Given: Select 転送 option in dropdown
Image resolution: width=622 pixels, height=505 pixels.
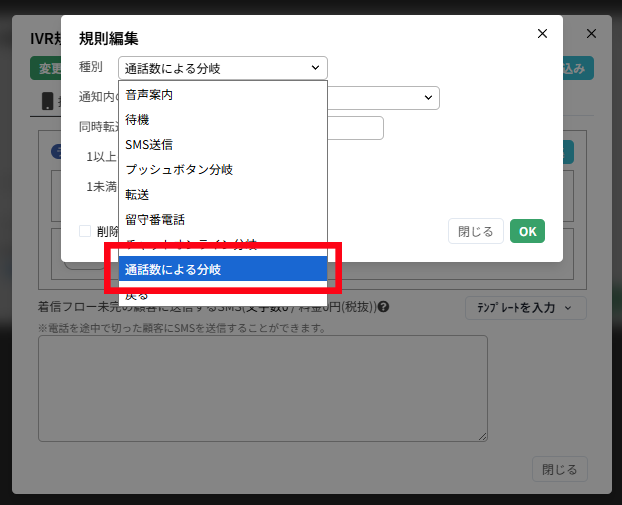Looking at the screenshot, I should pyautogui.click(x=223, y=195).
